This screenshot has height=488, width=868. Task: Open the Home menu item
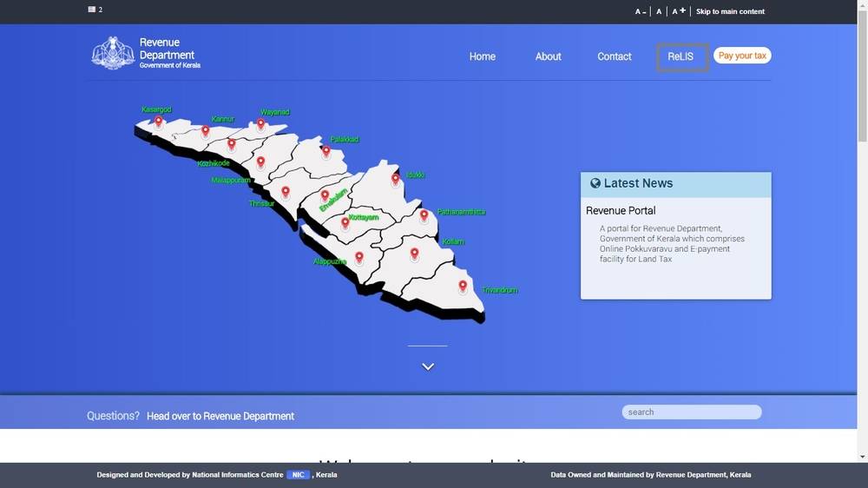pos(483,56)
